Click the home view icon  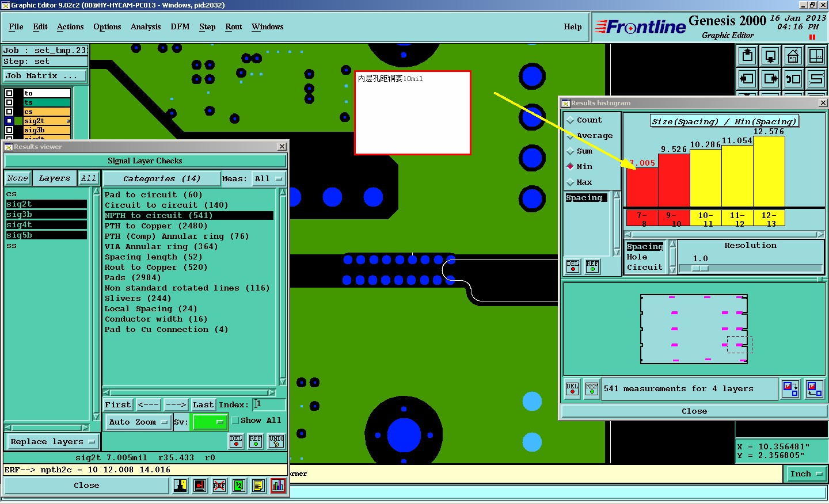pyautogui.click(x=793, y=56)
